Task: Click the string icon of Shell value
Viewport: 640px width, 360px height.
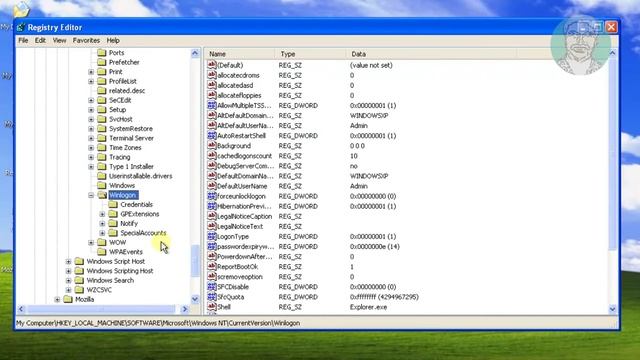Action: [x=211, y=307]
